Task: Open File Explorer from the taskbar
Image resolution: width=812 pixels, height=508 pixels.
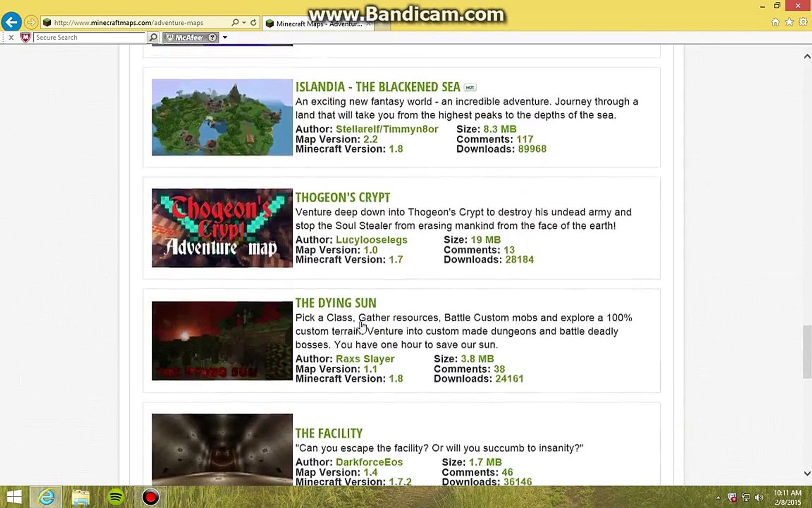Action: [81, 497]
